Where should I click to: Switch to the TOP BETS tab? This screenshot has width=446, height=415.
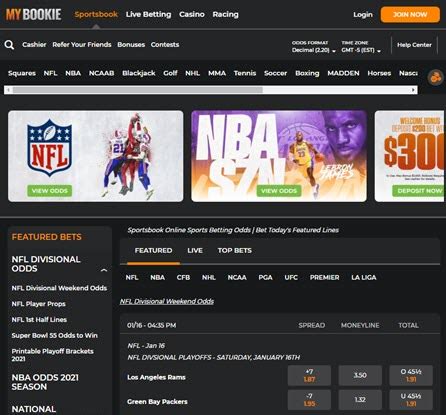(235, 250)
